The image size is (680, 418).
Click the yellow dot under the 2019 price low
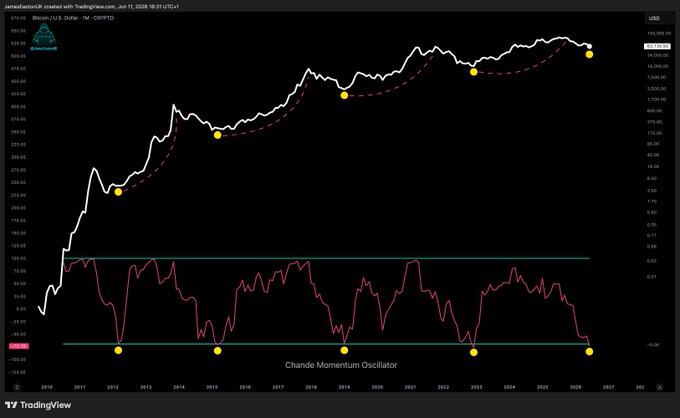coord(344,95)
